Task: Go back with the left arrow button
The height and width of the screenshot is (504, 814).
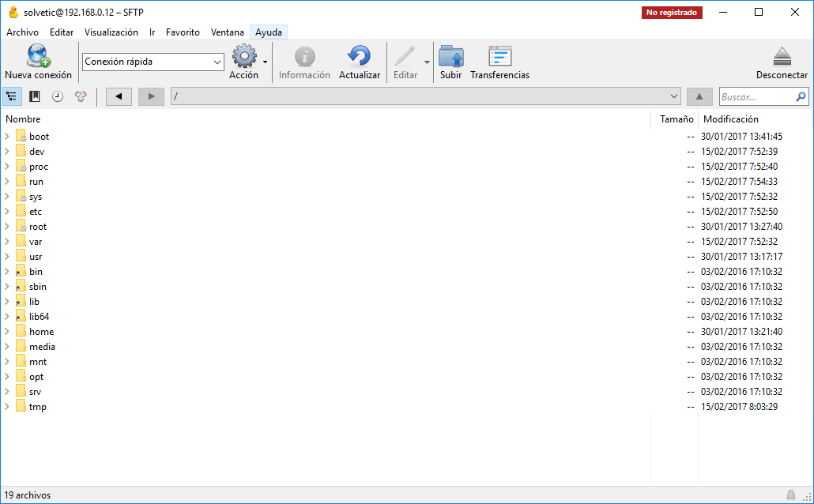Action: click(x=119, y=96)
